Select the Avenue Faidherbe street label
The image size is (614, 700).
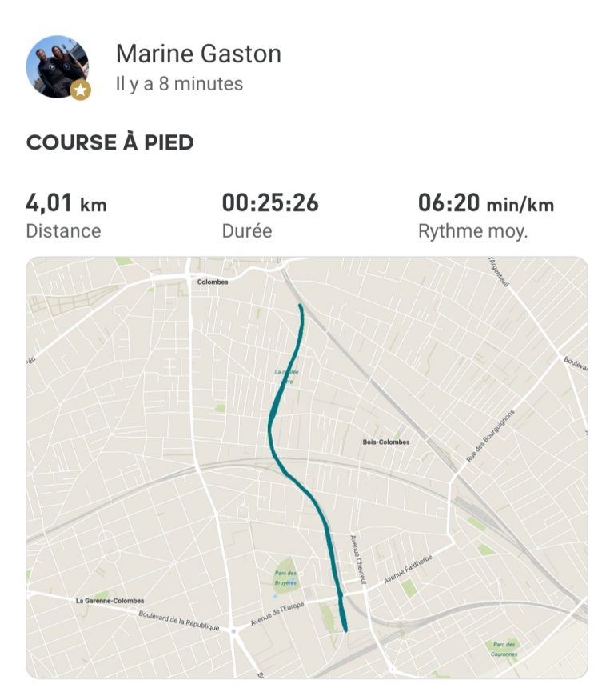pos(409,569)
